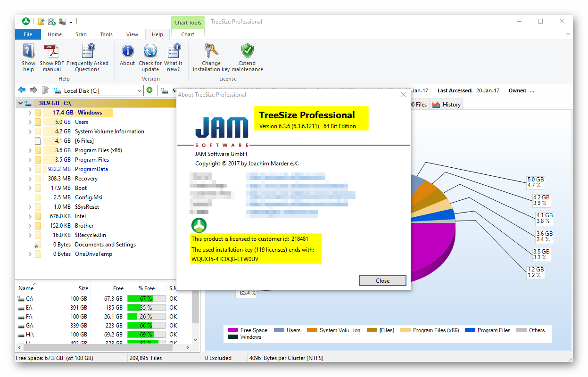The image size is (588, 377).
Task: Click the TreeSize tree logo in the title bar
Action: [25, 21]
